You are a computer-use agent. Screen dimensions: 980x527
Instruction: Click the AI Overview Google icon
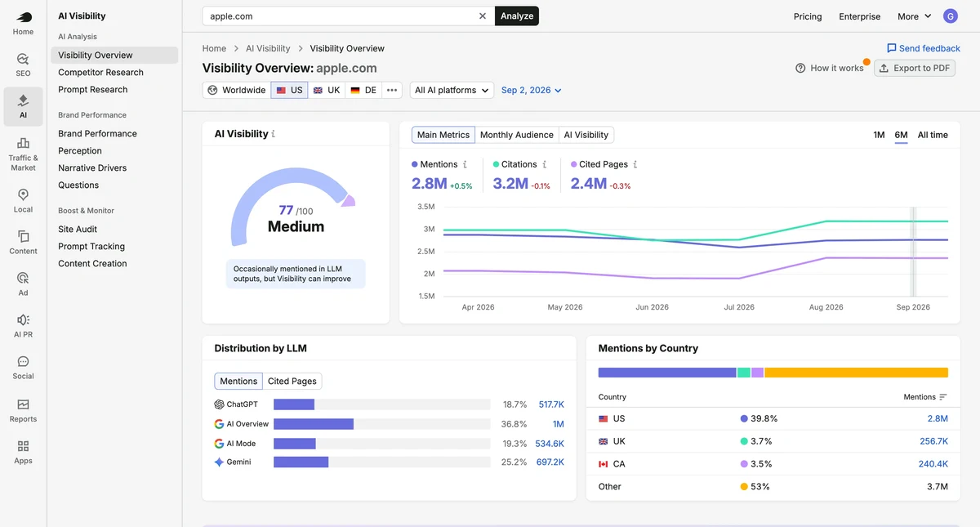(219, 424)
